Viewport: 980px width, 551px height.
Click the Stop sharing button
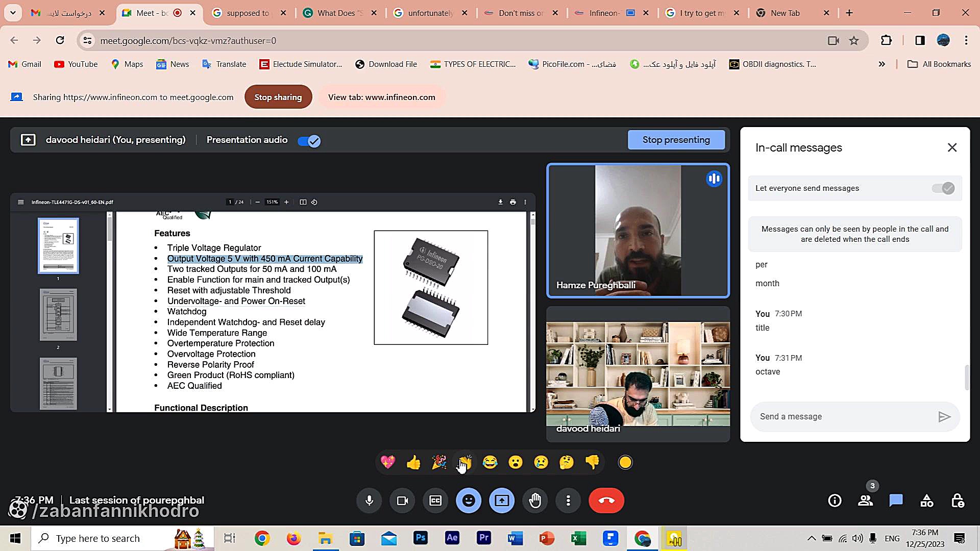pos(278,97)
